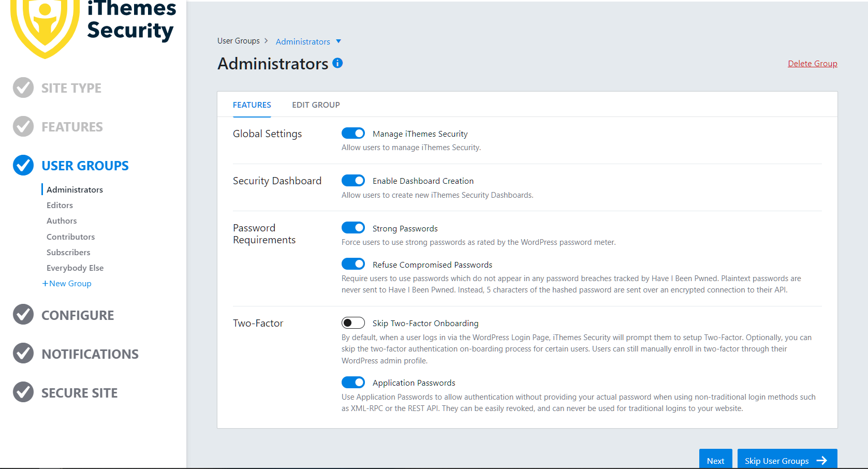This screenshot has width=868, height=469.
Task: Click the Two-Factor section heading
Action: pos(258,323)
